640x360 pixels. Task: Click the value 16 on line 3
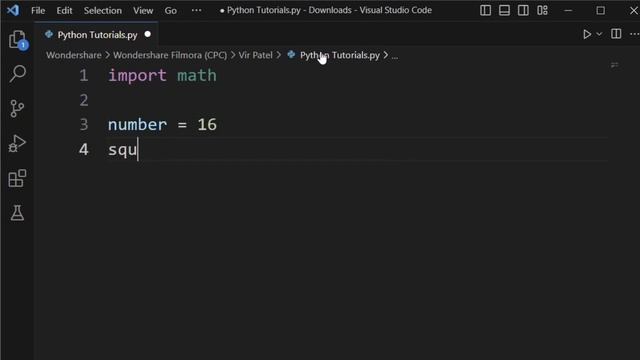click(x=207, y=125)
